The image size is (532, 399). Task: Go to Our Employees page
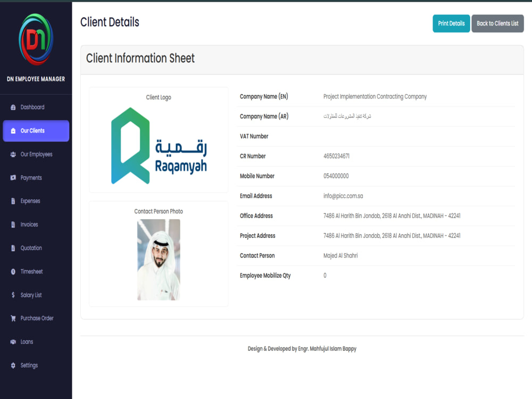pos(36,154)
